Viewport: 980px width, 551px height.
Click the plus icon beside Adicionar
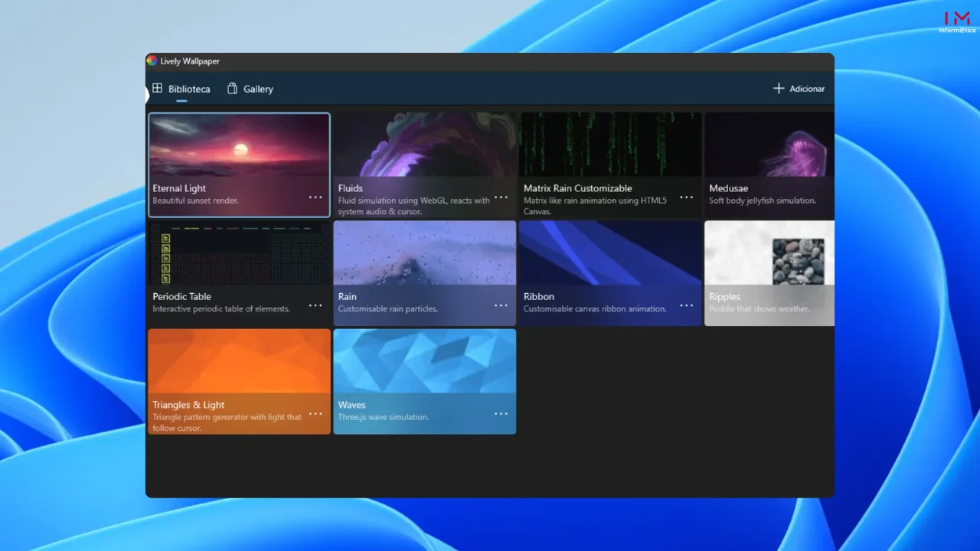[x=779, y=89]
